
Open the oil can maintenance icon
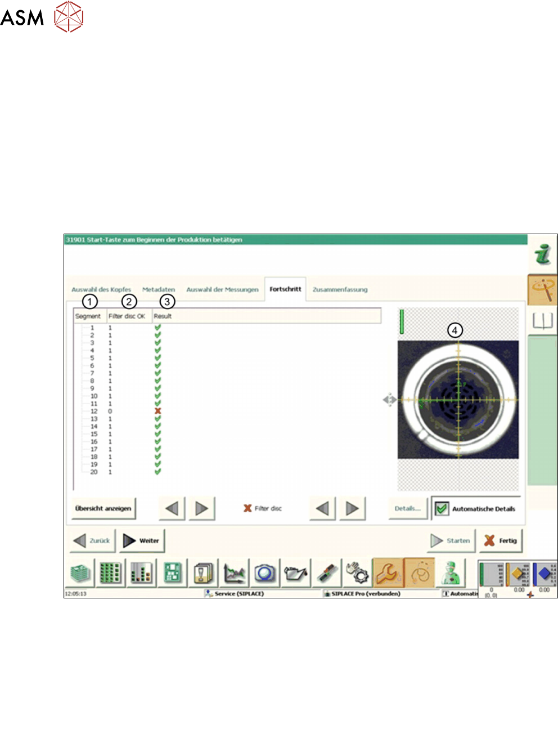[x=295, y=573]
